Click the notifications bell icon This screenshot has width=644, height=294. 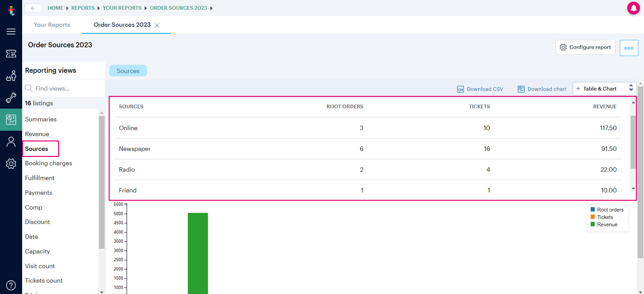pyautogui.click(x=634, y=8)
